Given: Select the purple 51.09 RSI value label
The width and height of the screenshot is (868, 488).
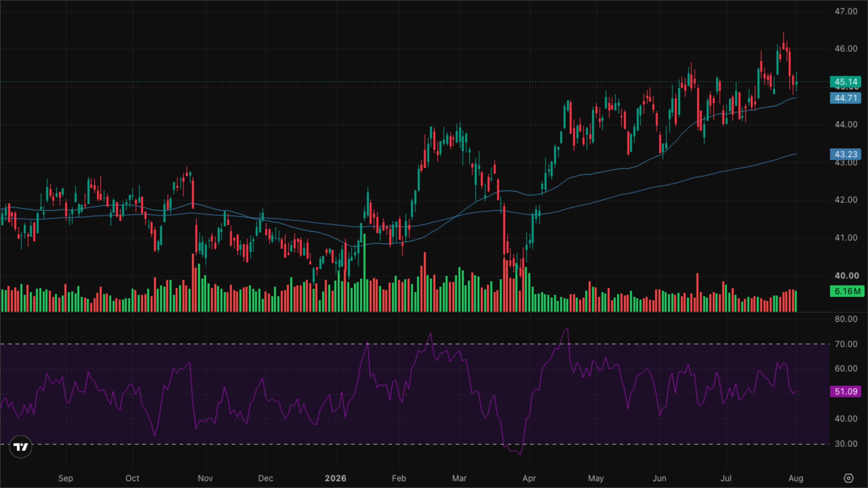Looking at the screenshot, I should point(846,391).
